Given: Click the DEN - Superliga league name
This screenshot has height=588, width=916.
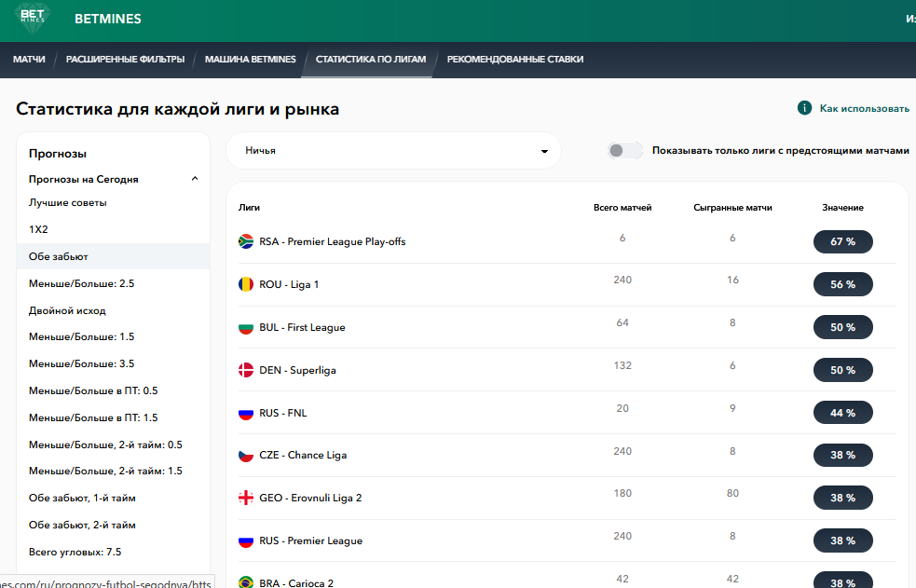Looking at the screenshot, I should (x=297, y=370).
